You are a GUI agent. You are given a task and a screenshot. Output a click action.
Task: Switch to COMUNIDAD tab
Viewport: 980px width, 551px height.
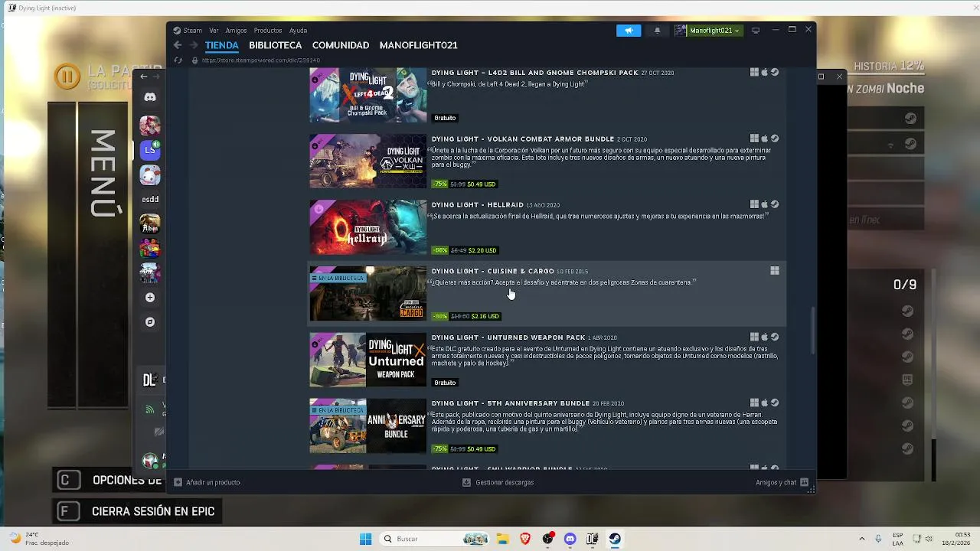click(341, 45)
